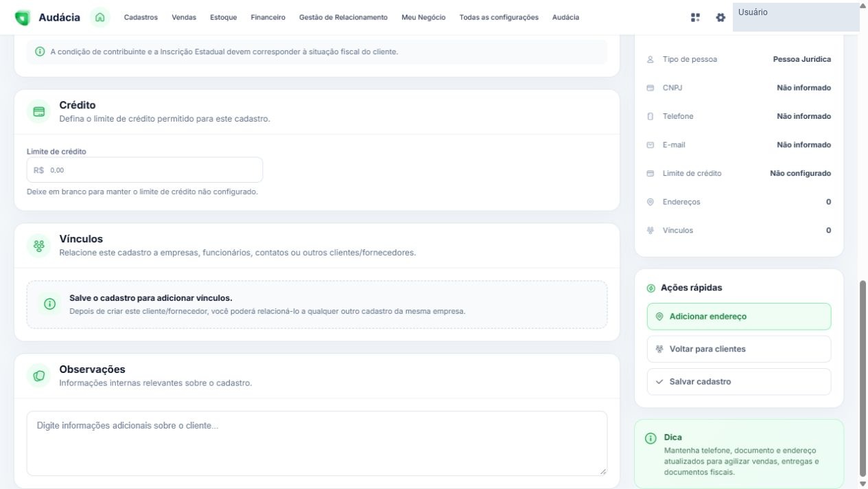Click the Endereços location pin icon
868x489 pixels.
[x=650, y=202]
